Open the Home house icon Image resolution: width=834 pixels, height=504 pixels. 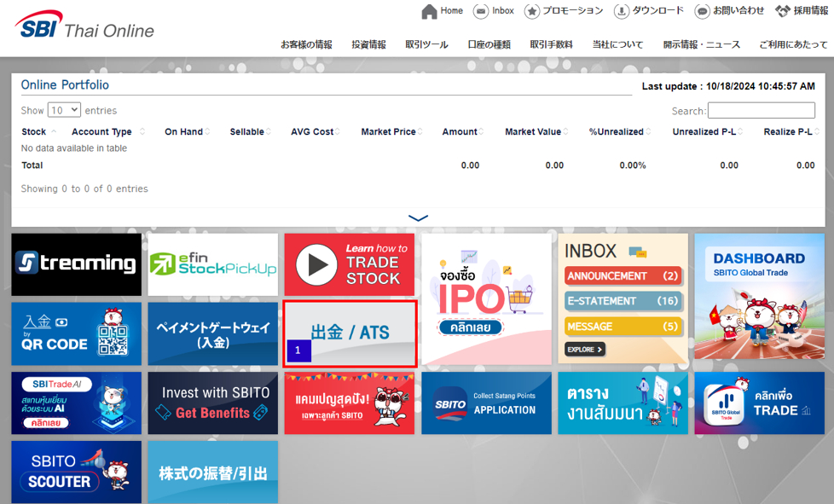[429, 11]
